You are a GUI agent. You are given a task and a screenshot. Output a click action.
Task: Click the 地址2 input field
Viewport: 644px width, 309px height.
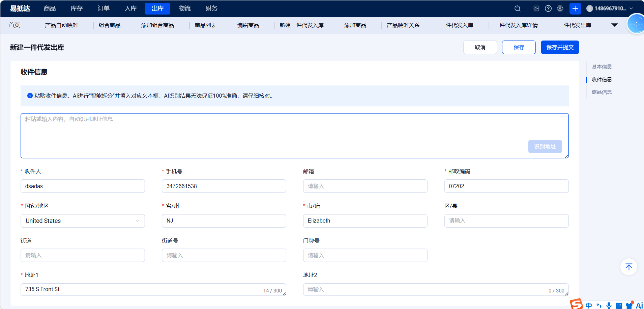pyautogui.click(x=436, y=290)
